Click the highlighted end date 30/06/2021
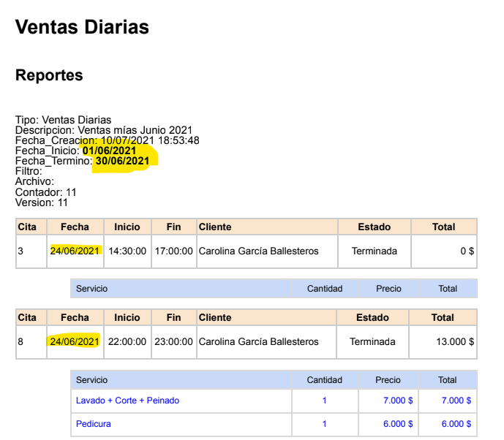This screenshot has width=504, height=440. [x=122, y=161]
